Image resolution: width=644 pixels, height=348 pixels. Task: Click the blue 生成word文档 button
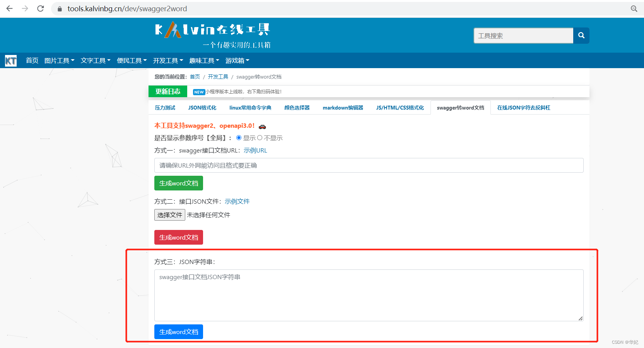(179, 332)
